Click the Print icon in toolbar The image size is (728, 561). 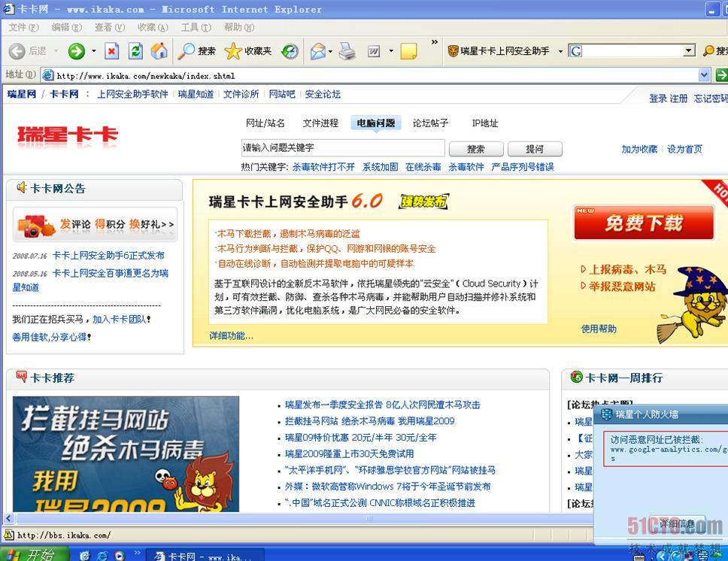(347, 51)
